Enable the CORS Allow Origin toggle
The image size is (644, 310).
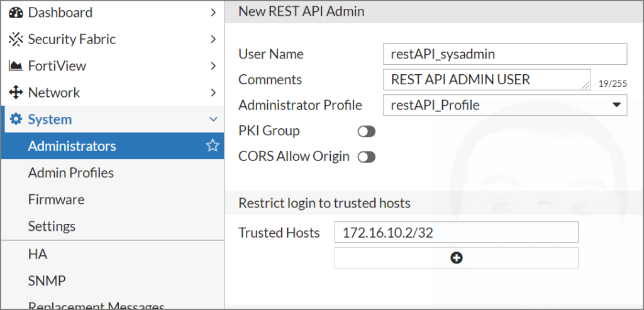pos(367,157)
